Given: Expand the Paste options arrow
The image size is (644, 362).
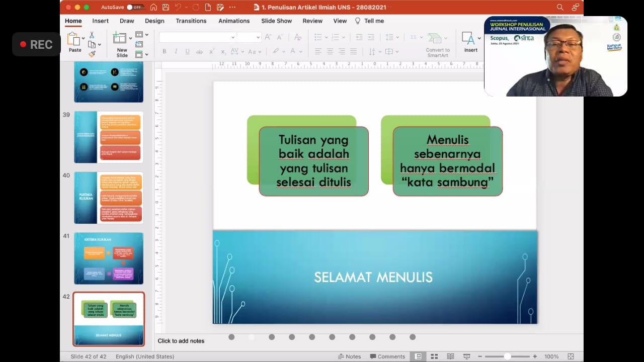Looking at the screenshot, I should click(x=83, y=38).
